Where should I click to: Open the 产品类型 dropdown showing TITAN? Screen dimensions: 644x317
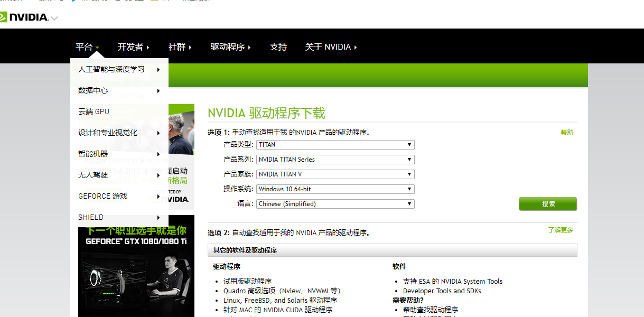[x=335, y=145]
